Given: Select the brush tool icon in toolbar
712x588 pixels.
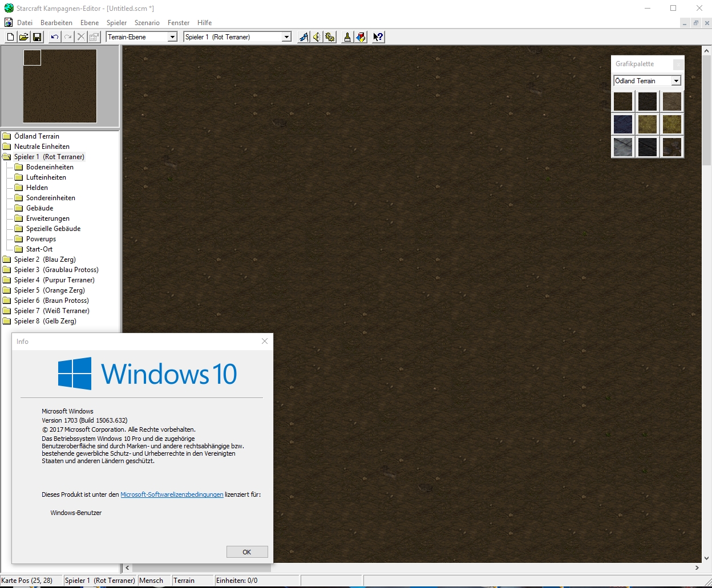Looking at the screenshot, I should (x=347, y=37).
